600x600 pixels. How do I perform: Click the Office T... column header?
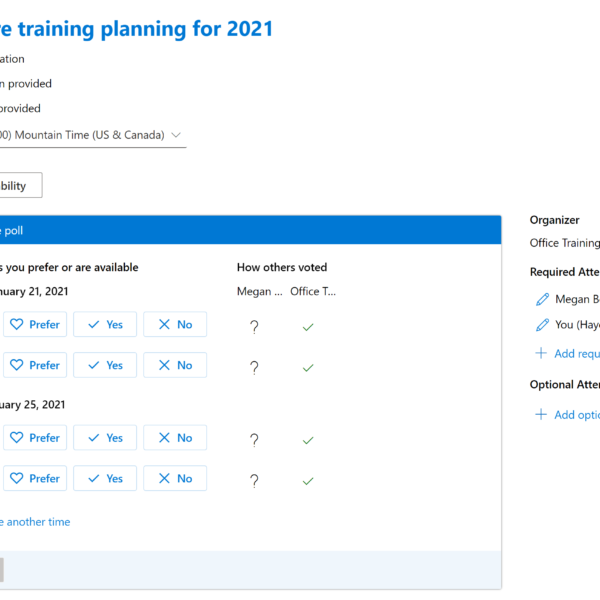(313, 292)
